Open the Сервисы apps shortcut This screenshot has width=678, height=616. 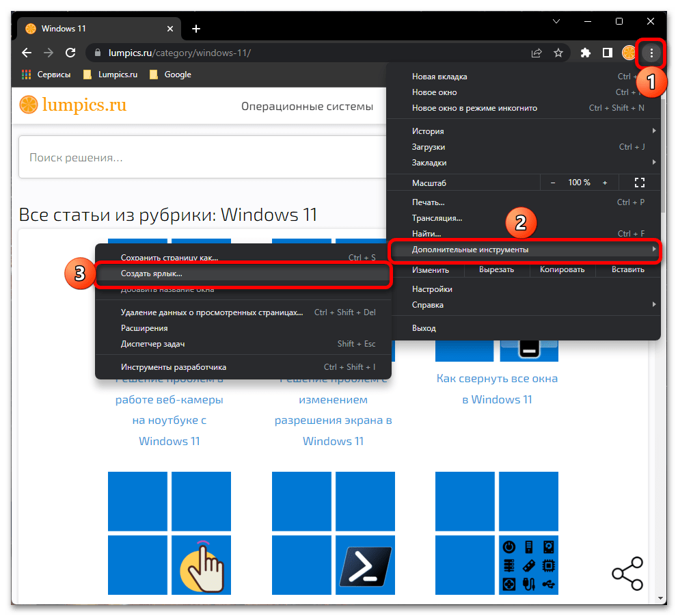pos(46,75)
